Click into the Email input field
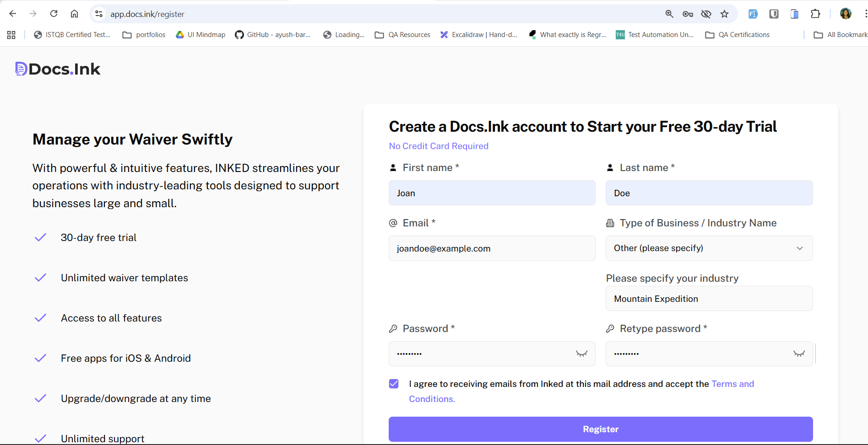 pos(492,248)
